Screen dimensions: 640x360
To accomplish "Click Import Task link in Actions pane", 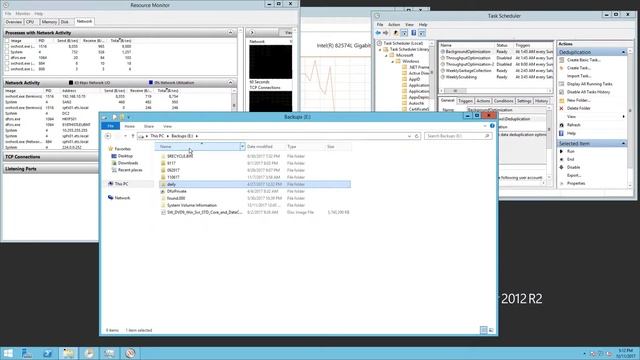I will (x=579, y=76).
